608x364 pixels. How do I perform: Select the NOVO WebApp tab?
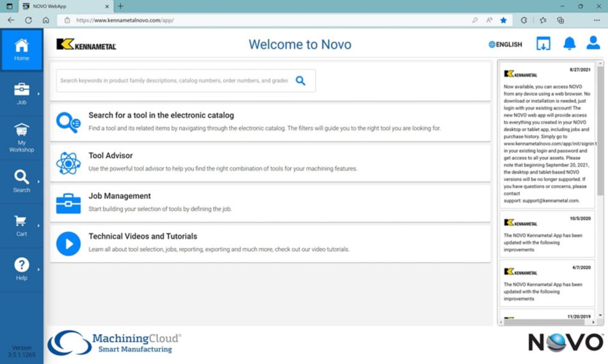tap(66, 6)
